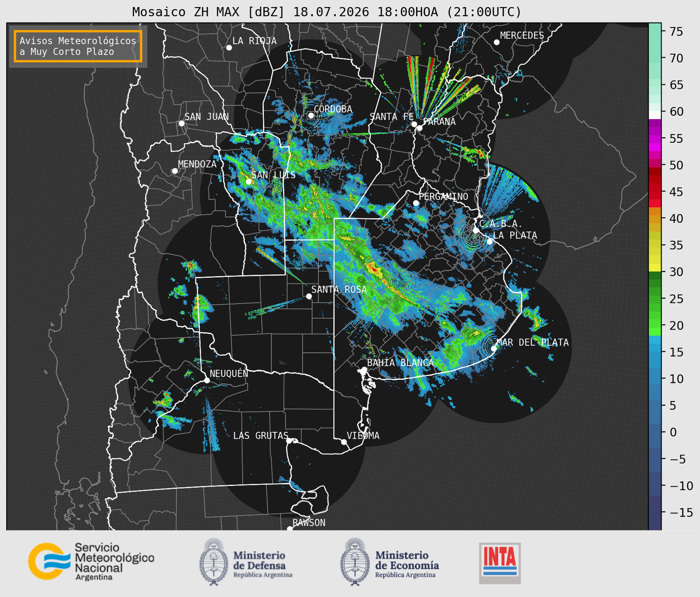700x597 pixels.
Task: Click the SAN LUIS city marker
Action: coord(248,181)
